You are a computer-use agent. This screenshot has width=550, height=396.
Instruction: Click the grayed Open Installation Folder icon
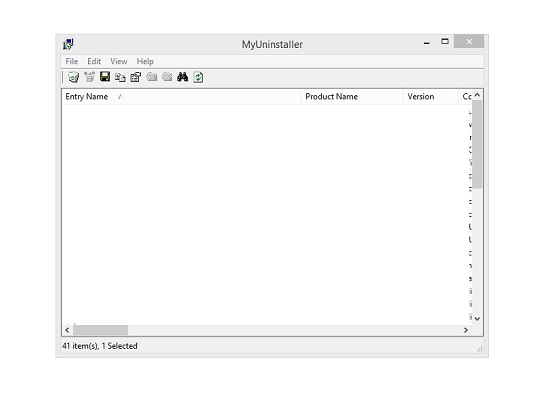(x=152, y=76)
